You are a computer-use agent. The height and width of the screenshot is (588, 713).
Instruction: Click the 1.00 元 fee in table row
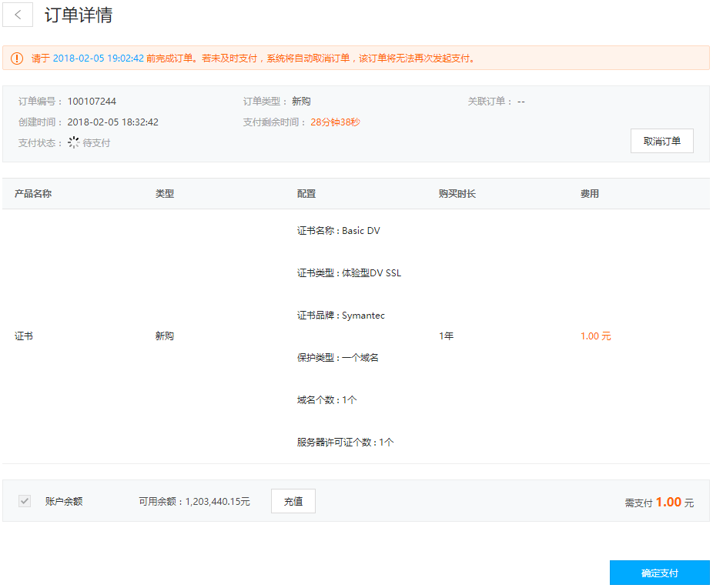click(595, 336)
